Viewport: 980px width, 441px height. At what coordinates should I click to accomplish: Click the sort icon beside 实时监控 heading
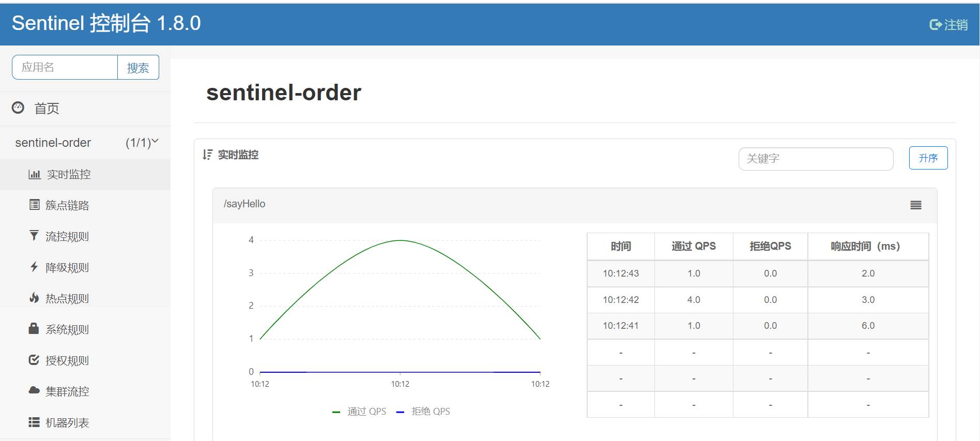[x=207, y=155]
